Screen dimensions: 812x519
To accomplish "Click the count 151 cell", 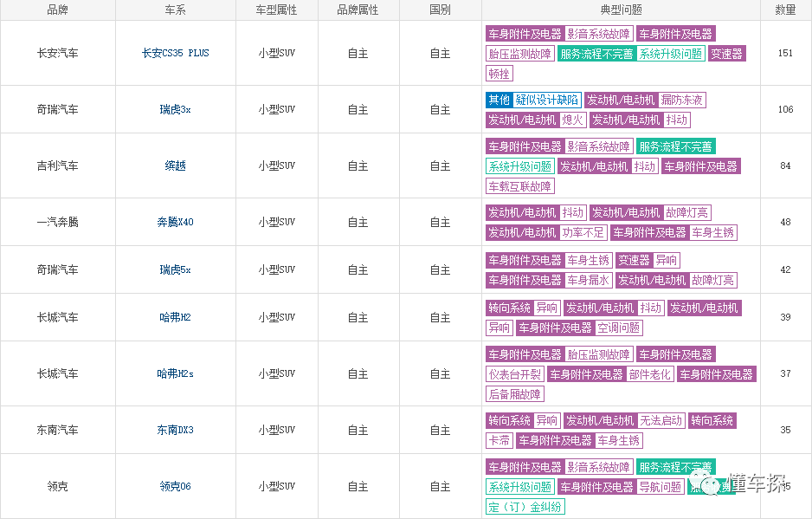I will point(785,53).
